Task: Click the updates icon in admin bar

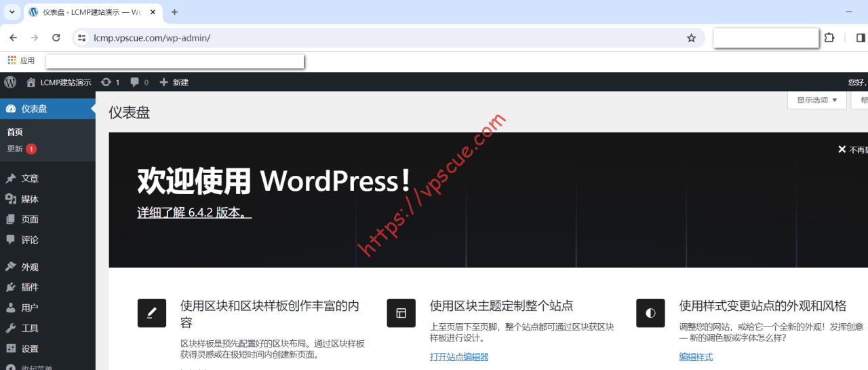Action: tap(106, 82)
